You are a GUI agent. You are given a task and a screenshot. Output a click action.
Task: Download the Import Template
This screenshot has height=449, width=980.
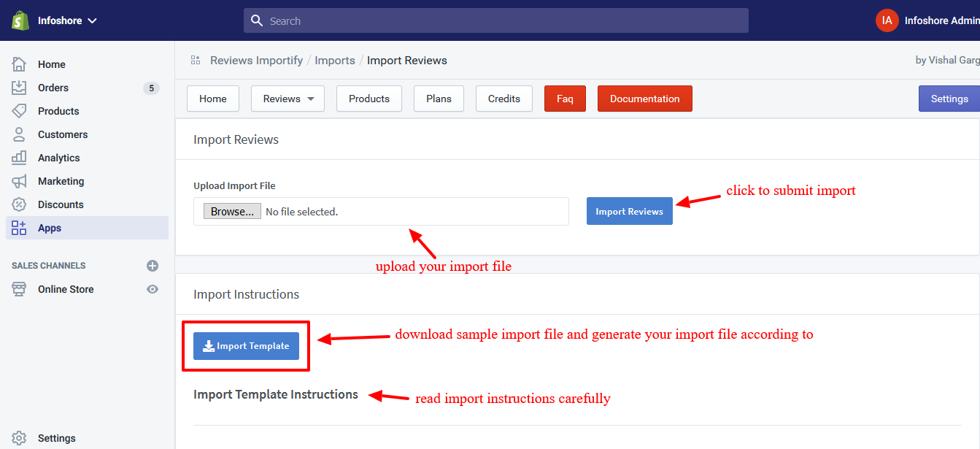tap(246, 346)
